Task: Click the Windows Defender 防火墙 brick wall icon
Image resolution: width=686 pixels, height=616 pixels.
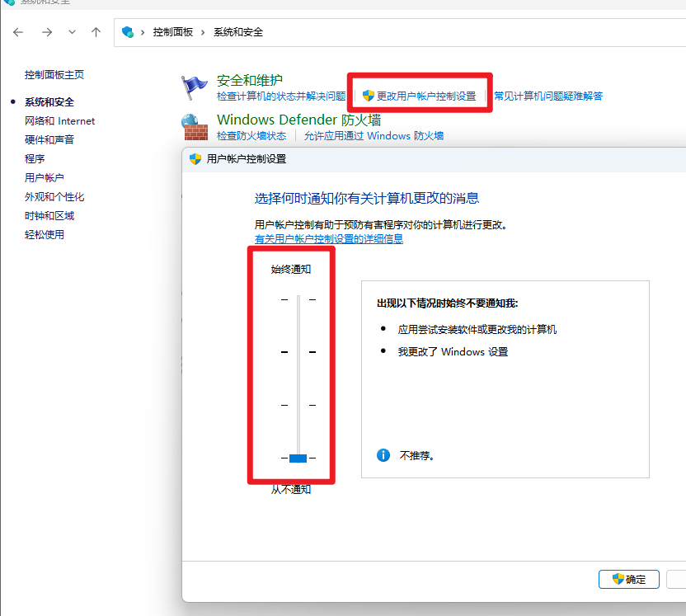Action: pos(195,127)
